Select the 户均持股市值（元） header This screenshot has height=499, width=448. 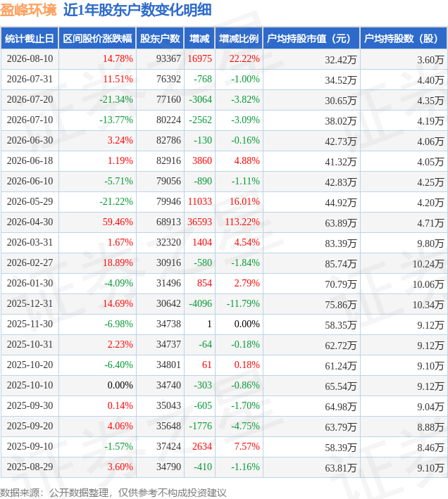[x=311, y=39]
